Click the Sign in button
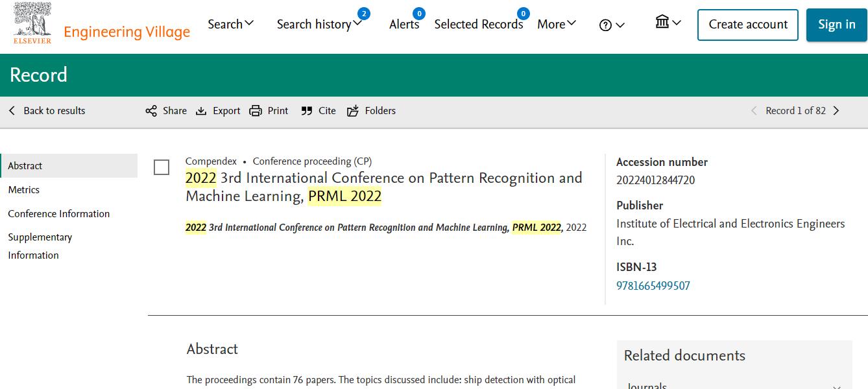 [837, 25]
